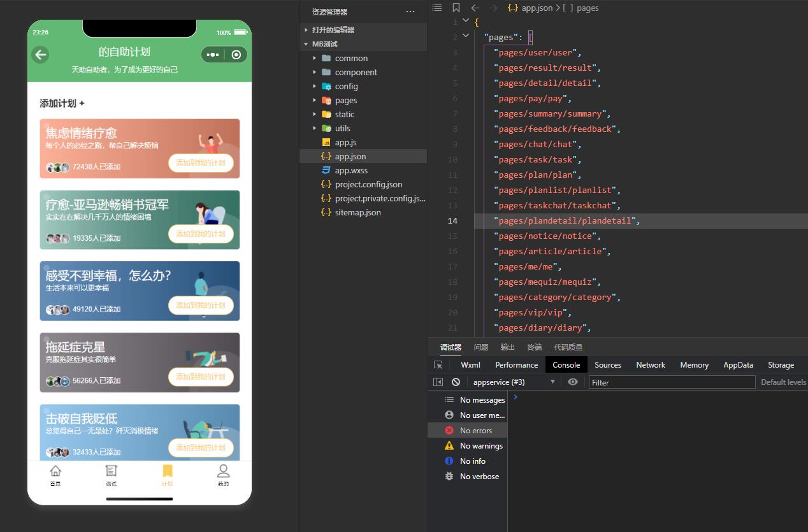Screen dimensions: 808x532
Task: Click the console Filter input field
Action: [671, 382]
